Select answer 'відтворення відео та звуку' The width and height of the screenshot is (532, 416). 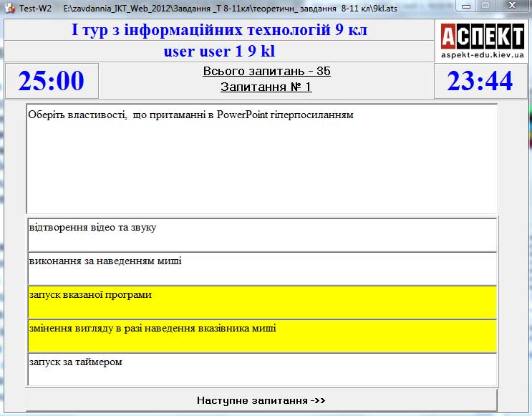click(x=261, y=235)
